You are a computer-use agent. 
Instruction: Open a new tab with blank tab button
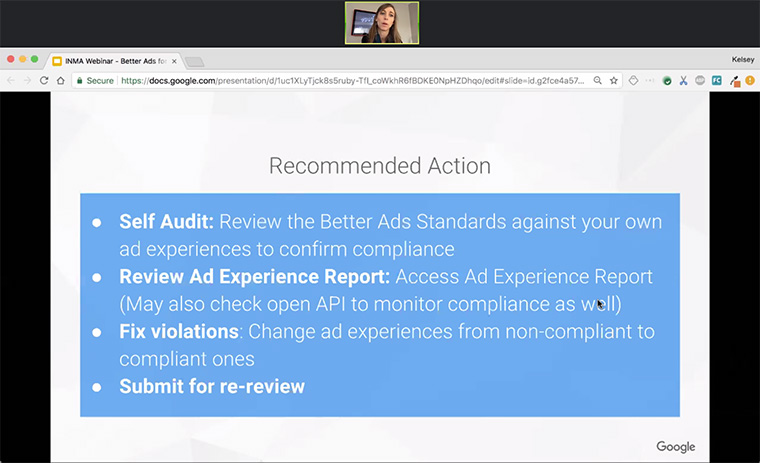point(195,62)
